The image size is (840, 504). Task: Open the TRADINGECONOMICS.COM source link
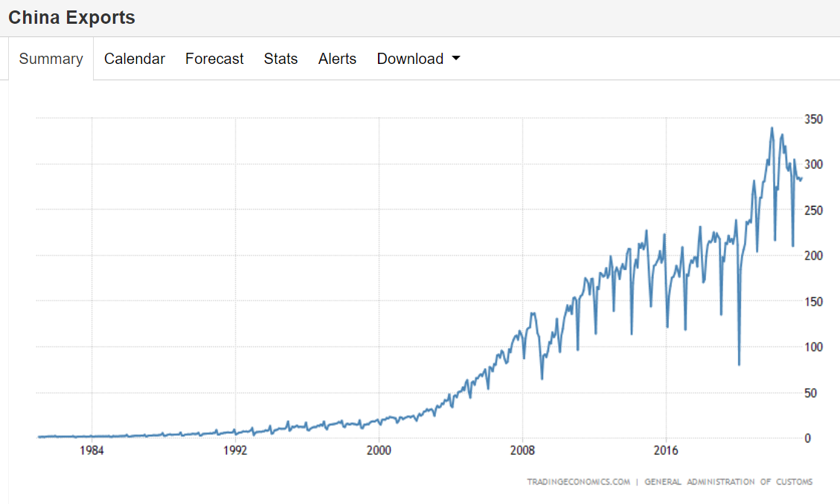click(x=578, y=482)
